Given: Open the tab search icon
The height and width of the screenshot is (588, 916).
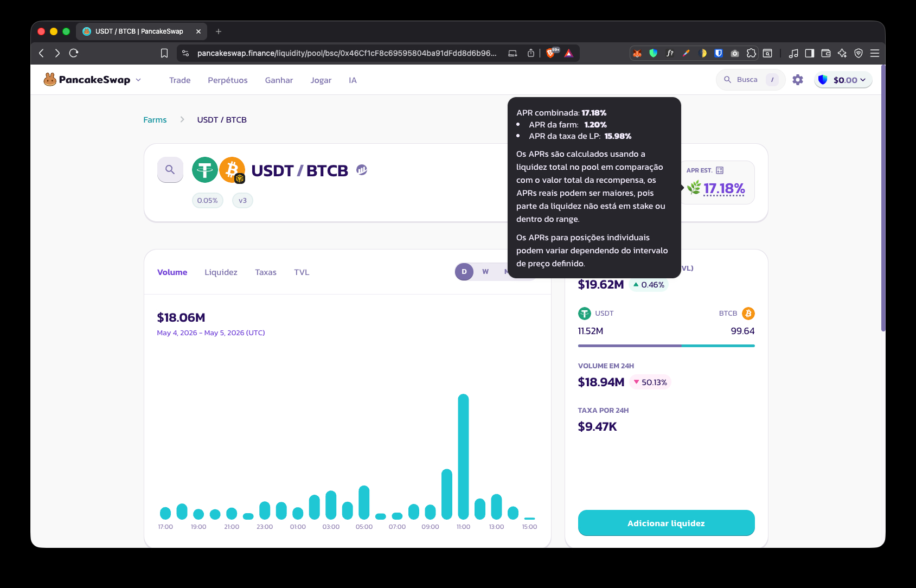Looking at the screenshot, I should [767, 53].
